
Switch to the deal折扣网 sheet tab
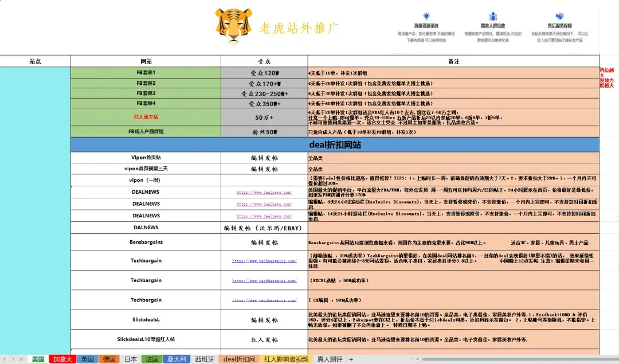[239, 359]
